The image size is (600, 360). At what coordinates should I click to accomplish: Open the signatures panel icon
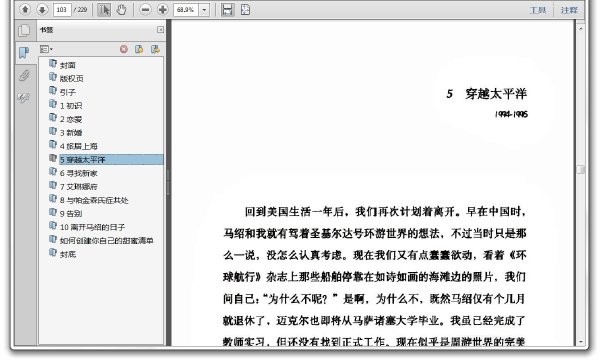tap(24, 98)
